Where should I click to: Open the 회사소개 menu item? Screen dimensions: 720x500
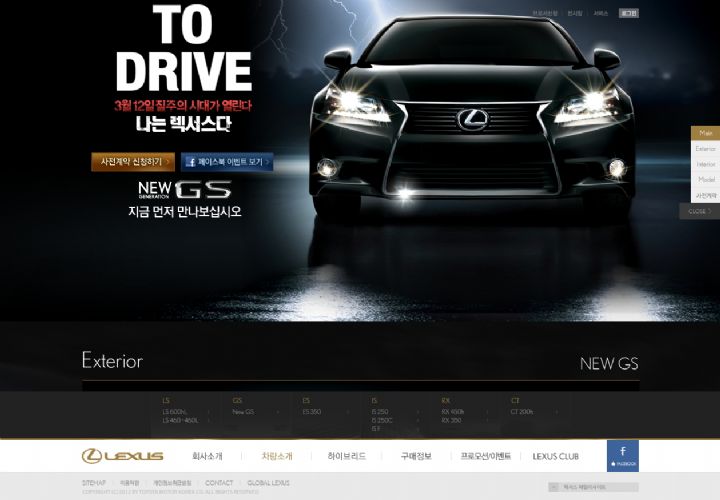click(x=207, y=456)
